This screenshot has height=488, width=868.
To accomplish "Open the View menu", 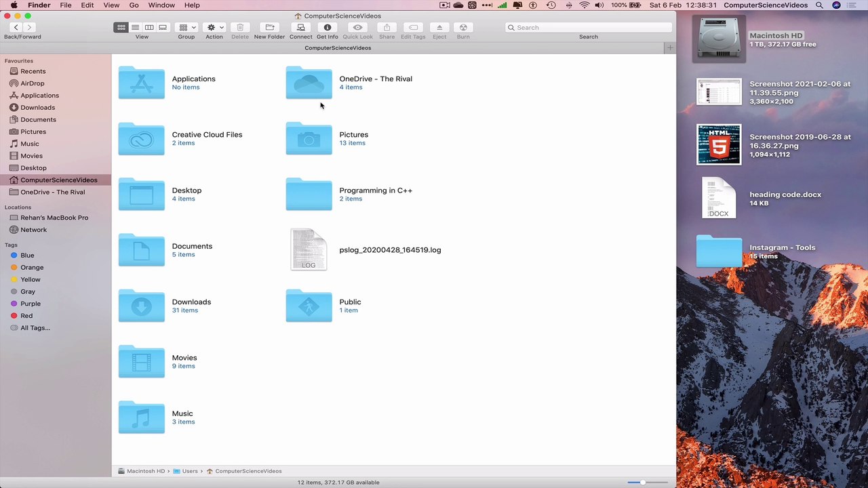I will (x=111, y=5).
